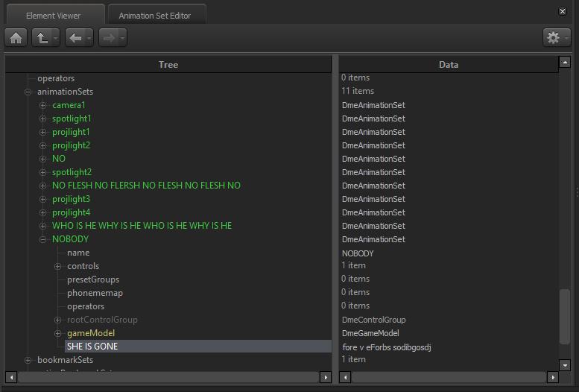Select the Element Viewer tab

coord(53,15)
